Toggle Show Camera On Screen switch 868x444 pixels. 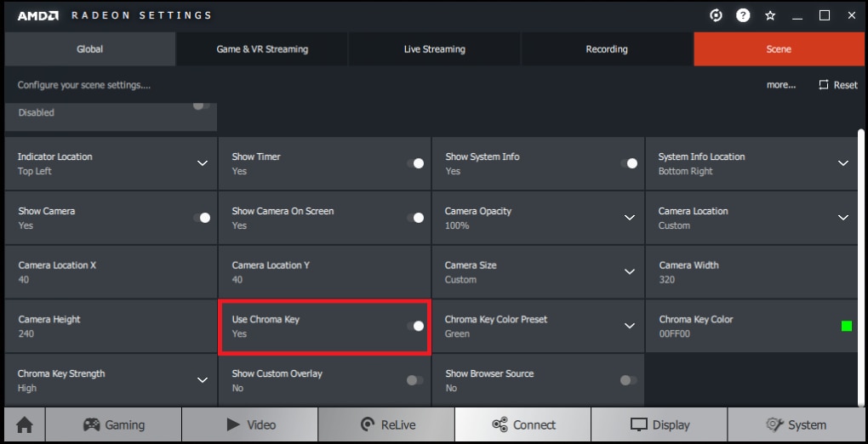415,218
